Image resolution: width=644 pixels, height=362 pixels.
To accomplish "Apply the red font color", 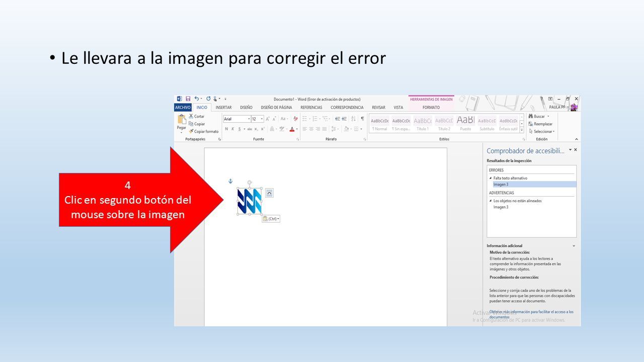I will (292, 129).
